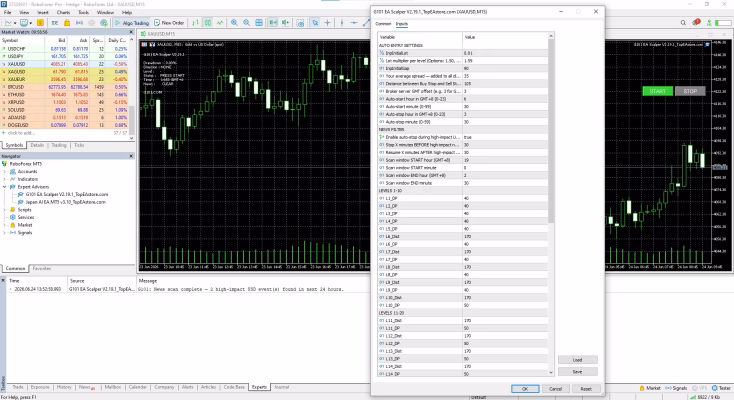Click 'click to add...' in Market Watch
Screen dimensions: 734x400
(x=21, y=133)
